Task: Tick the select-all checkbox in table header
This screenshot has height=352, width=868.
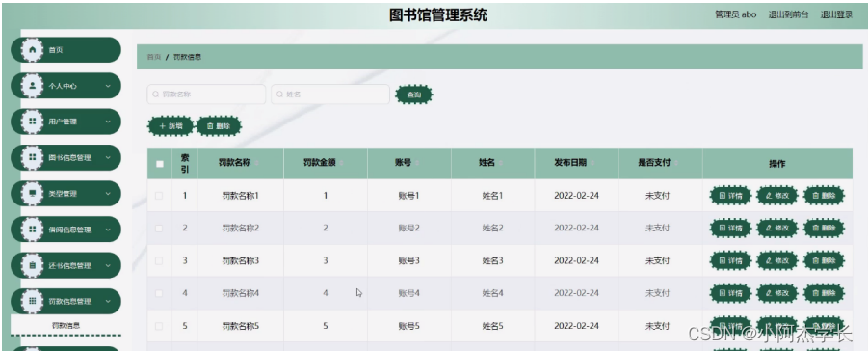Action: click(x=159, y=164)
